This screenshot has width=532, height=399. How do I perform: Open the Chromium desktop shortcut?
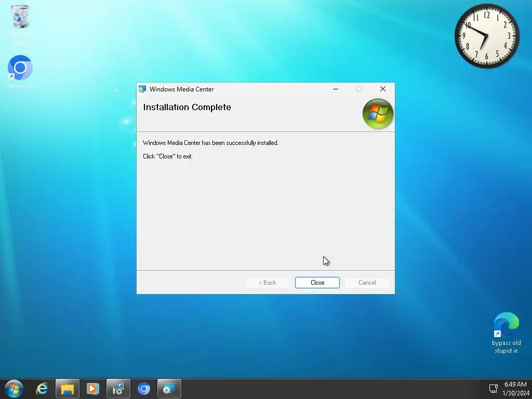tap(20, 72)
